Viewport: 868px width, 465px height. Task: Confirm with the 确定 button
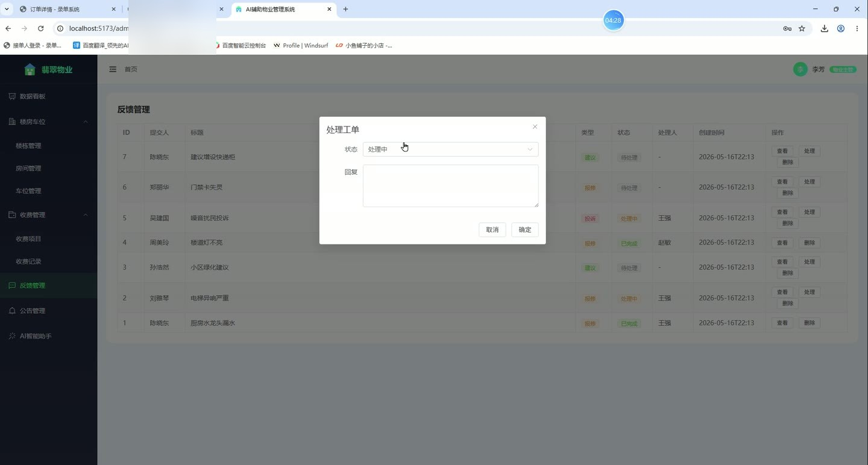tap(525, 229)
